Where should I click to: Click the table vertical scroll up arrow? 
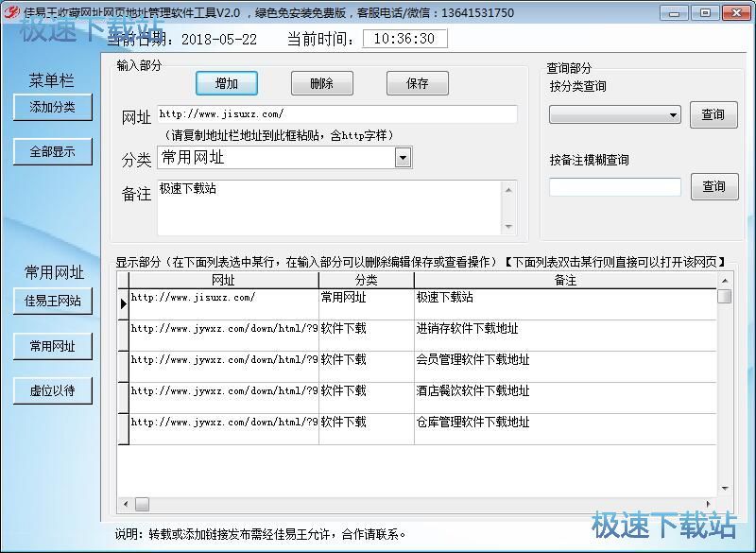coord(725,281)
